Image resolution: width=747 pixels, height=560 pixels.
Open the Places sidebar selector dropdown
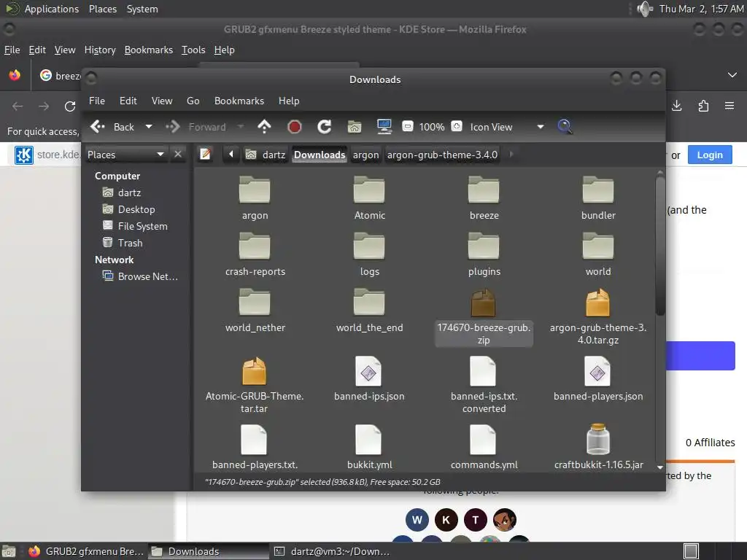point(126,155)
